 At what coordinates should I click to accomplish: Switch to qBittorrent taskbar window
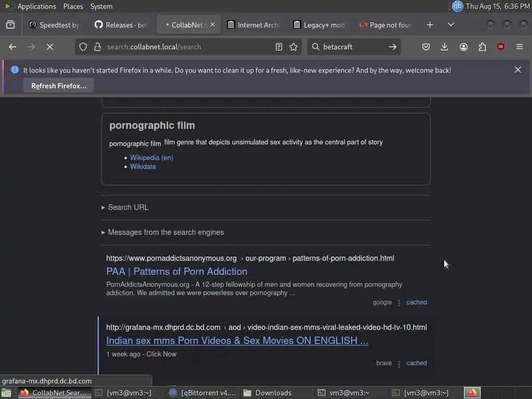point(204,393)
